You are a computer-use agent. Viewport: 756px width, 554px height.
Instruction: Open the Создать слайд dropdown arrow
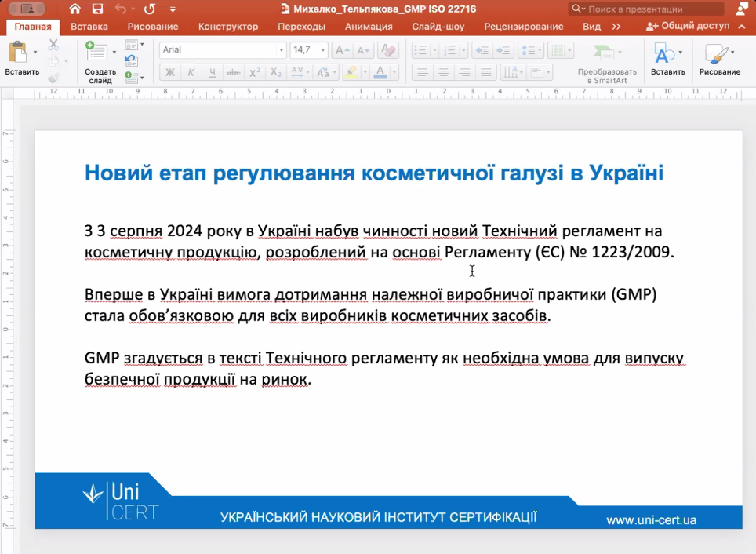coord(114,53)
